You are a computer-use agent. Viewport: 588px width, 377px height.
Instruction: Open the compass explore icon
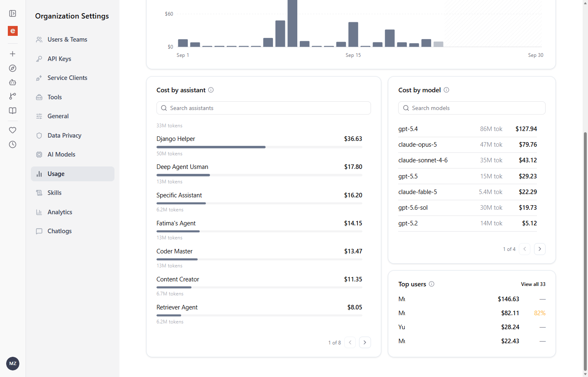pyautogui.click(x=13, y=68)
